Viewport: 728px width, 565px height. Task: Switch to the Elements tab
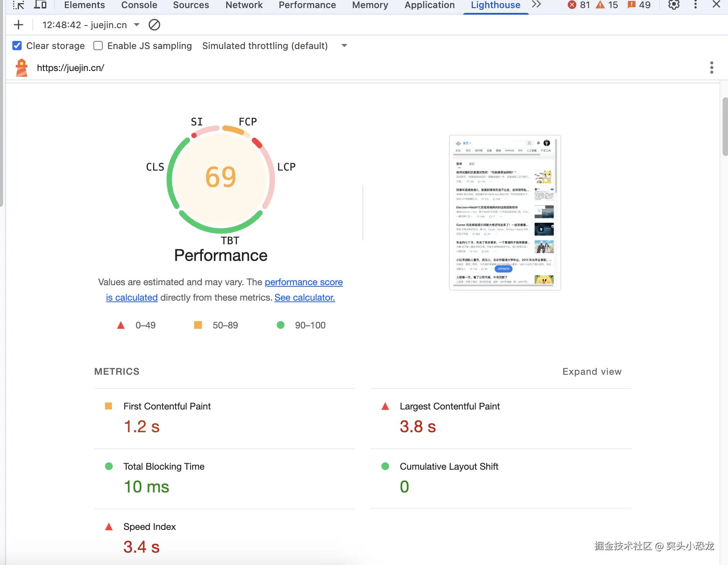pyautogui.click(x=85, y=5)
